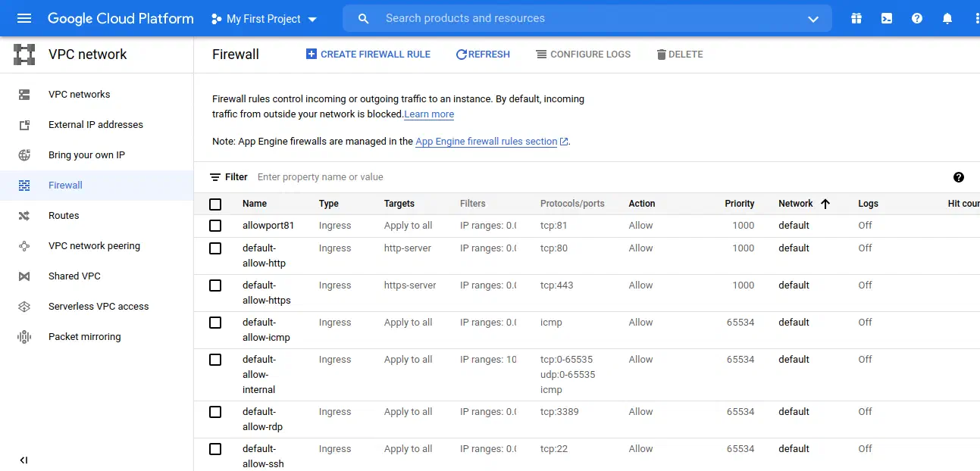
Task: Open the default-allow-ssh rule name
Action: tap(263, 457)
